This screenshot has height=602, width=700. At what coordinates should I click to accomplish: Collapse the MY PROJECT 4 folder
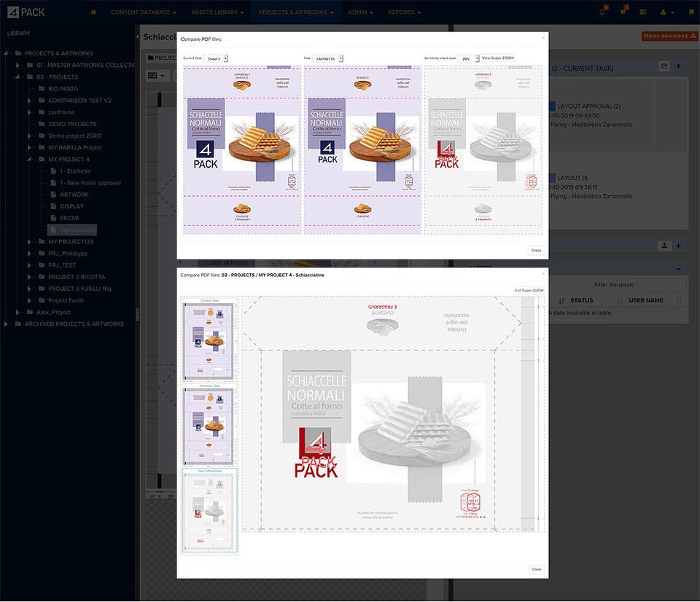click(x=29, y=160)
